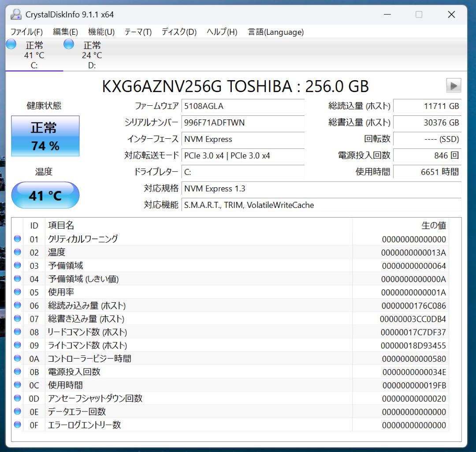476x452 pixels.
Task: Click the blue status LED next to Temperature row
Action: point(18,252)
